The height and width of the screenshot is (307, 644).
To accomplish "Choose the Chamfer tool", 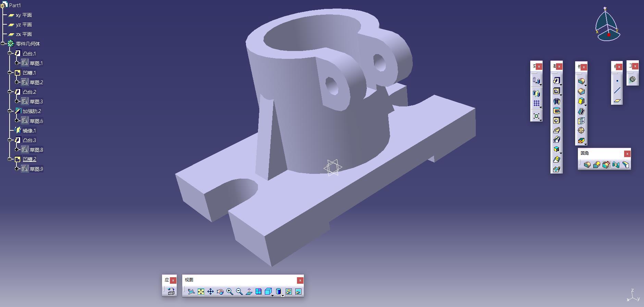I will tap(581, 91).
